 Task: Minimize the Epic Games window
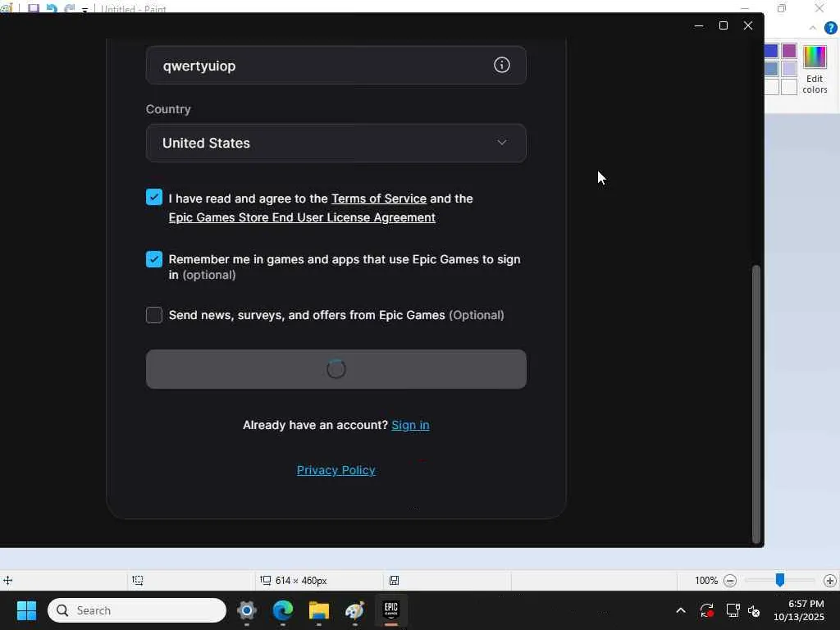(699, 25)
